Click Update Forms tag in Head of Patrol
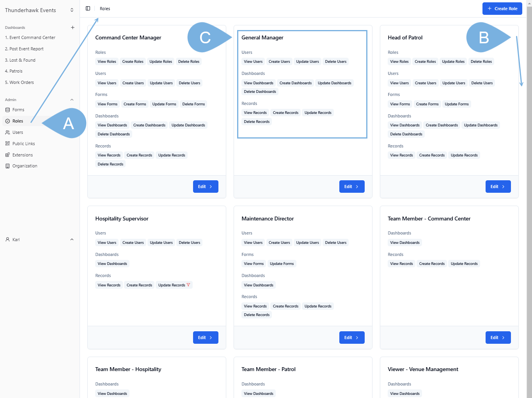 click(457, 104)
